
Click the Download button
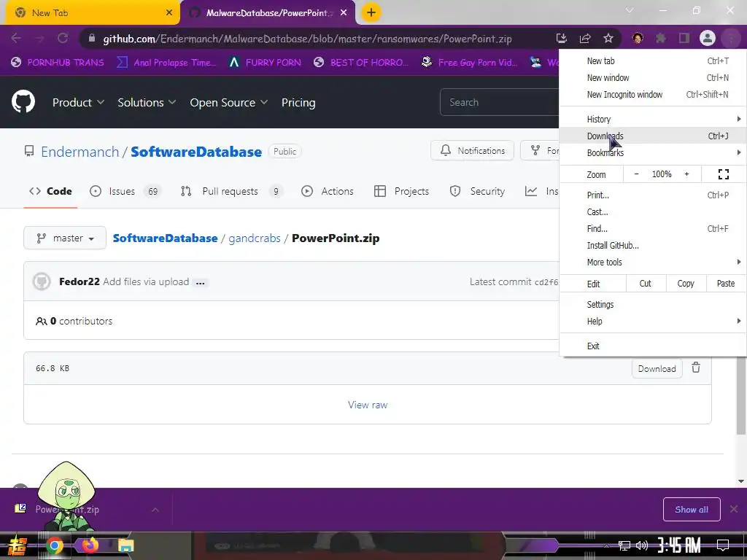(x=657, y=368)
